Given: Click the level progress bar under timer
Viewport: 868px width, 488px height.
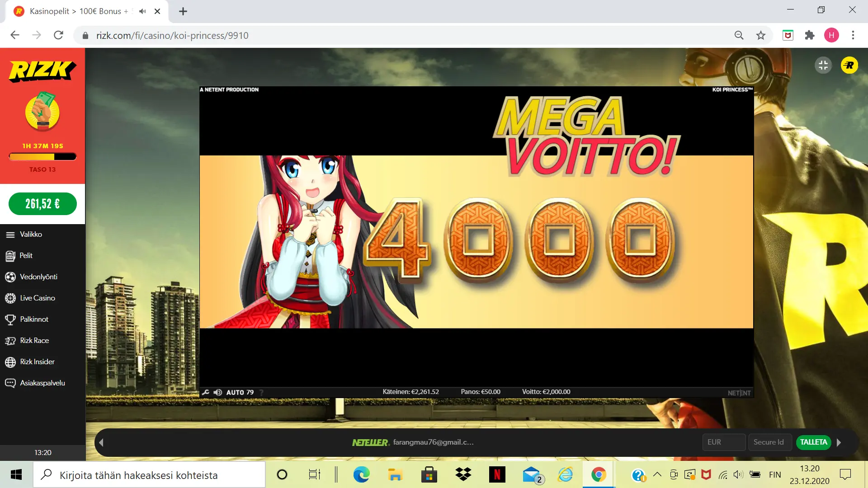Looking at the screenshot, I should tap(42, 157).
